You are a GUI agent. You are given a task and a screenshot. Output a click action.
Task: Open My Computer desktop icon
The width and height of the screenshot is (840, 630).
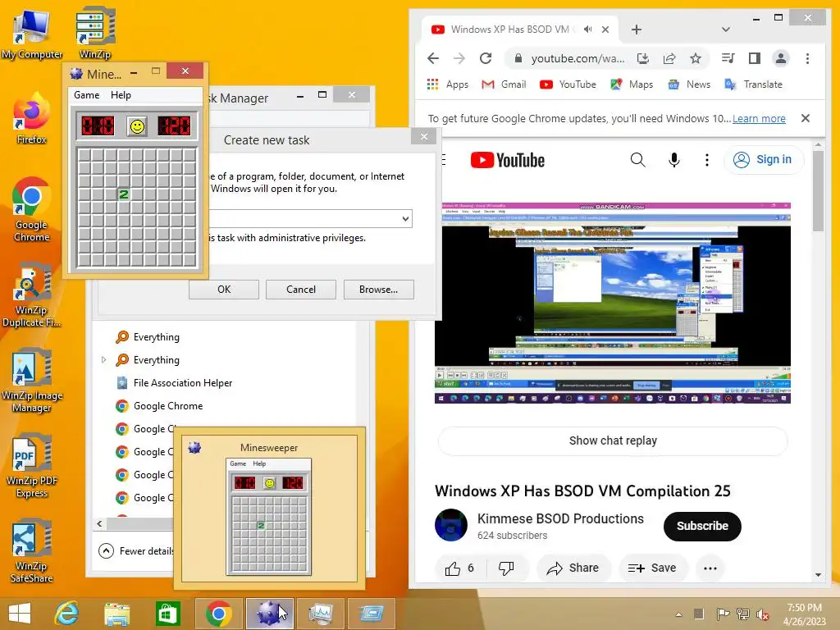tap(32, 34)
